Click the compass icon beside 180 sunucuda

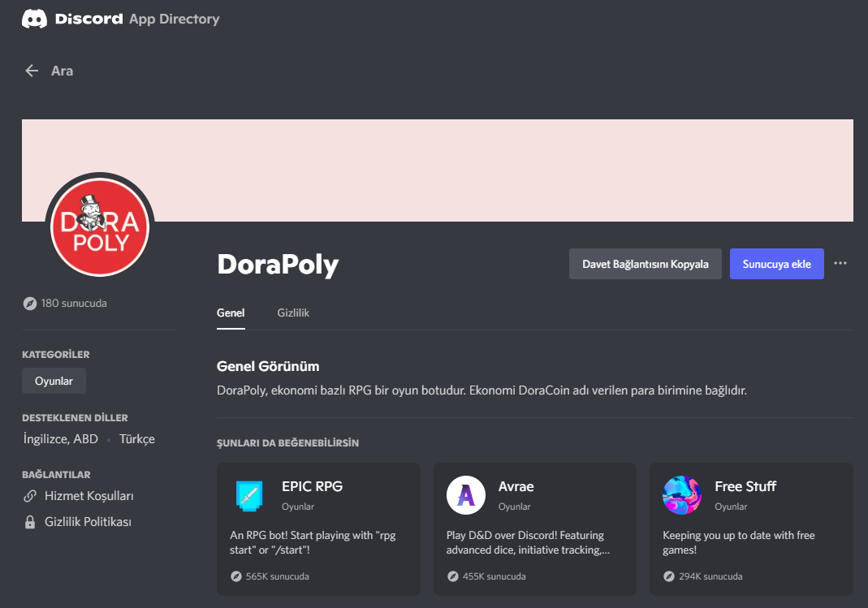click(x=30, y=303)
